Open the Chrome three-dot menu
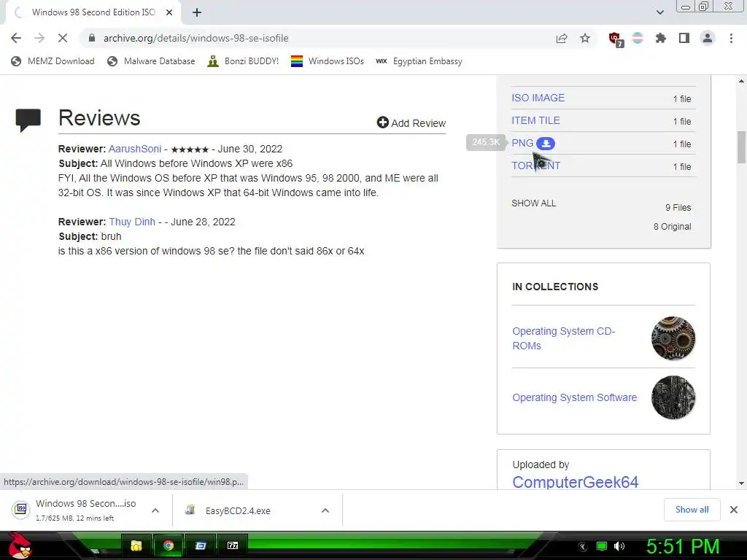 (x=731, y=38)
